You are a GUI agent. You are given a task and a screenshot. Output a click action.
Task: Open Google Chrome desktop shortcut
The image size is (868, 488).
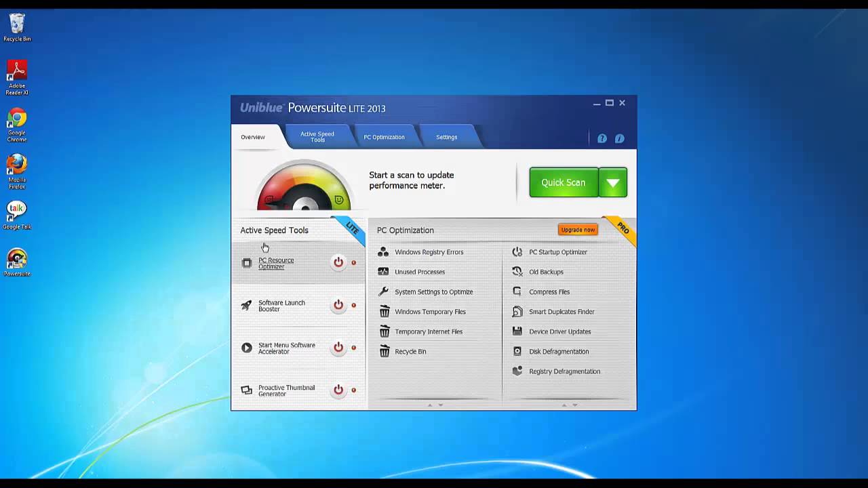17,125
